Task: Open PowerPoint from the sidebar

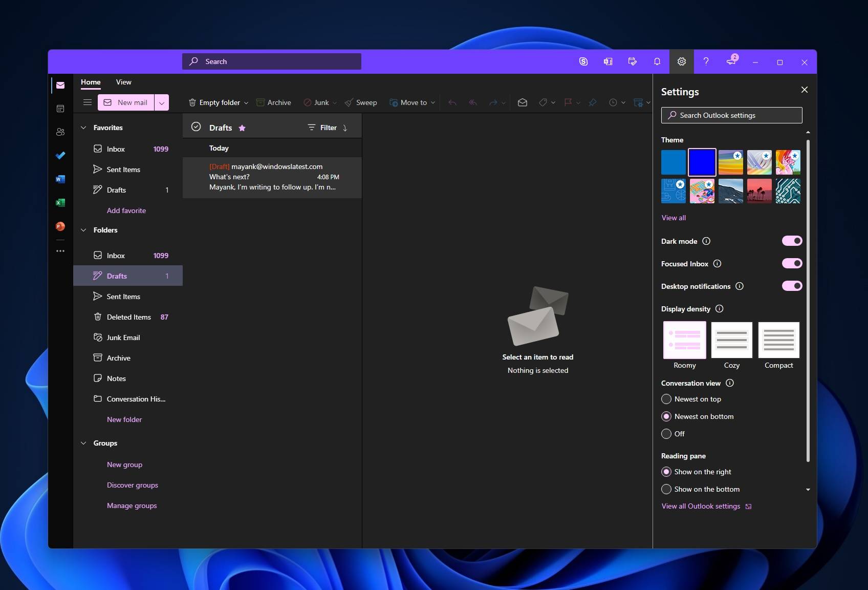Action: tap(60, 226)
